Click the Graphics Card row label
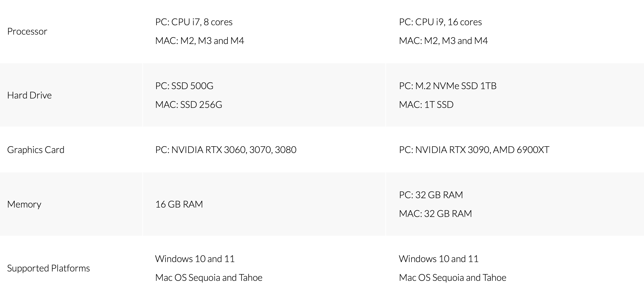This screenshot has width=644, height=299. click(x=36, y=150)
